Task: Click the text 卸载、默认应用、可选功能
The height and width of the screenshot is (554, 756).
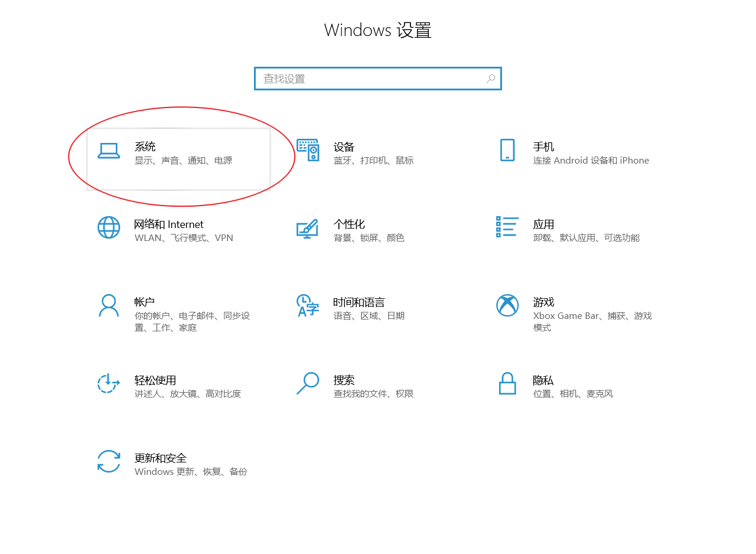Action: pos(586,238)
